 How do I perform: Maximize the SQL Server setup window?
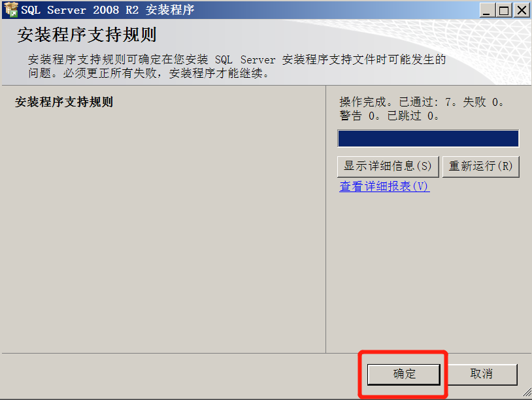point(504,10)
